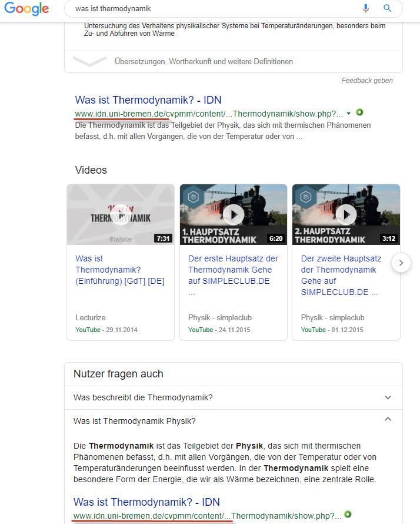Click the 3:12 duration badge
Screen dimensions: 420x524
(389, 238)
